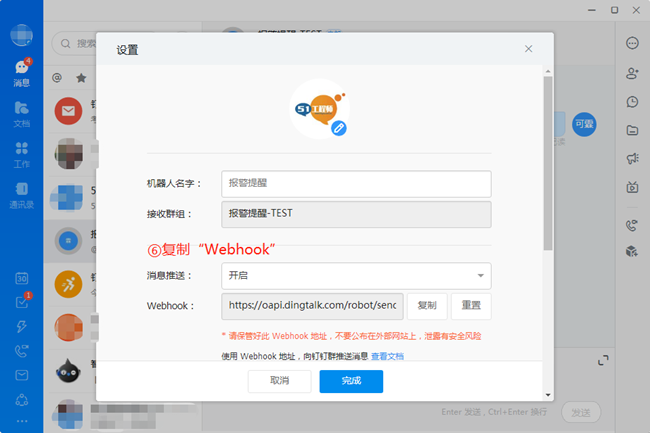Image resolution: width=650 pixels, height=433 pixels.
Task: Open the calendar icon in left sidebar
Action: tap(22, 278)
